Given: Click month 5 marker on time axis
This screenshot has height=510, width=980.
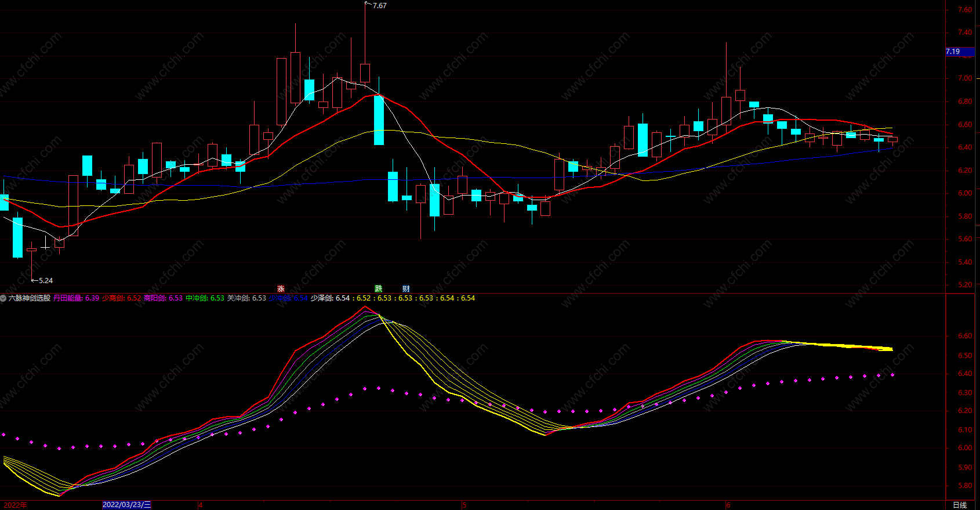Looking at the screenshot, I should (464, 505).
